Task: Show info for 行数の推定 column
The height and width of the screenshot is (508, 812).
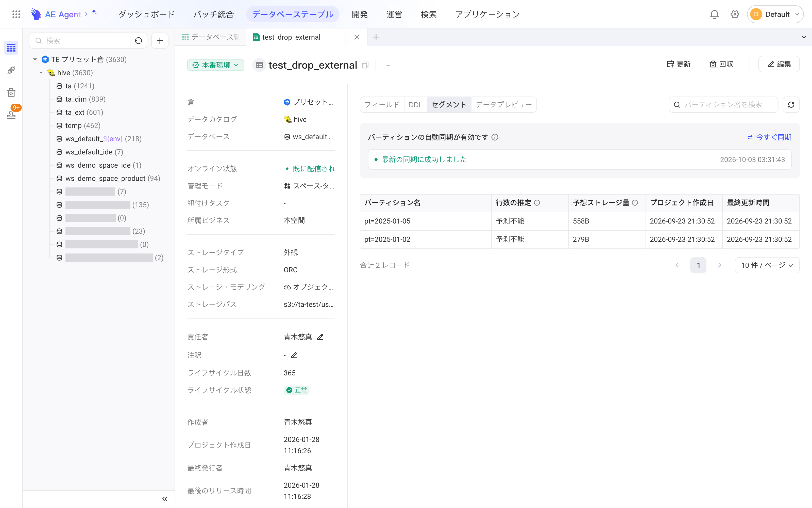Action: pyautogui.click(x=537, y=203)
